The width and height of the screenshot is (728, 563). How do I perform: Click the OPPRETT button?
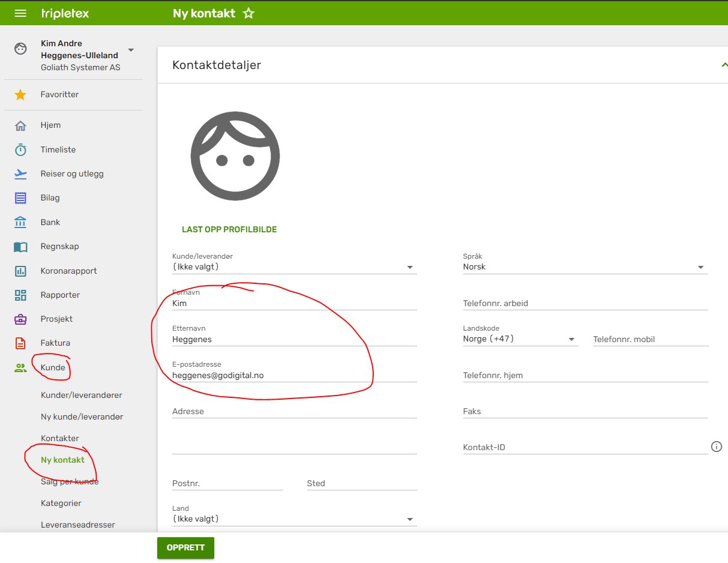point(185,547)
